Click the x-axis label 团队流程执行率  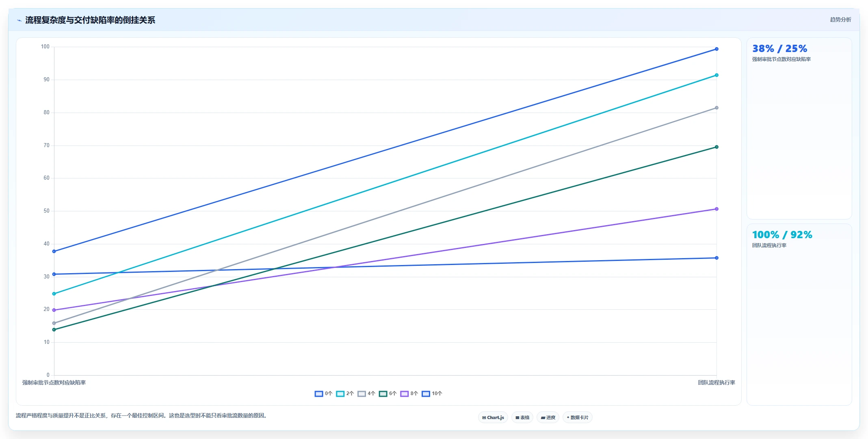[716, 382]
